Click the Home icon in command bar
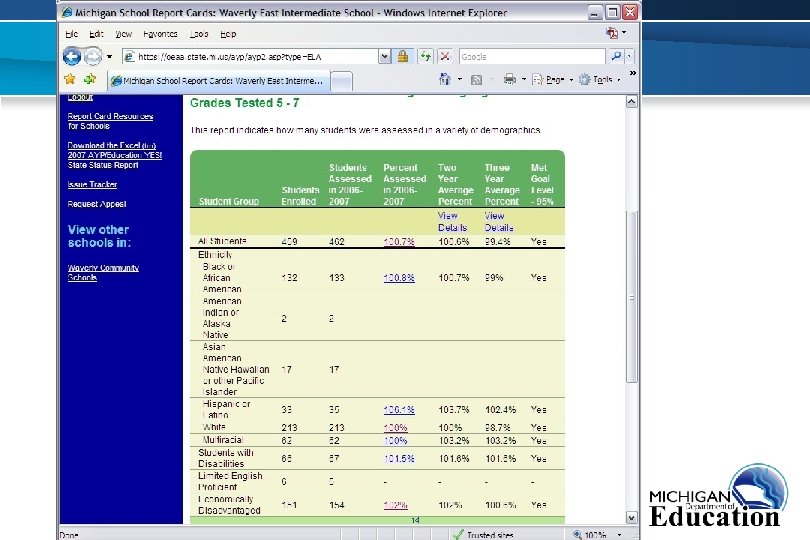The width and height of the screenshot is (810, 540). click(x=445, y=79)
